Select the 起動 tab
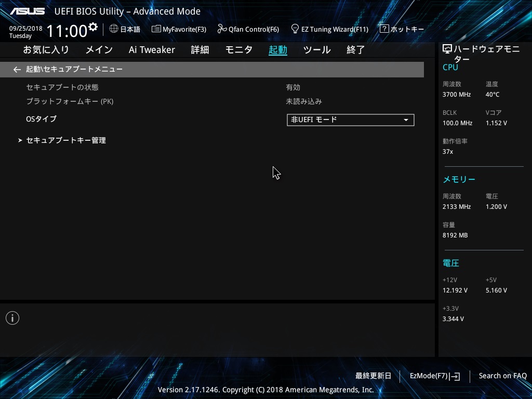Image resolution: width=532 pixels, height=399 pixels. tap(278, 50)
